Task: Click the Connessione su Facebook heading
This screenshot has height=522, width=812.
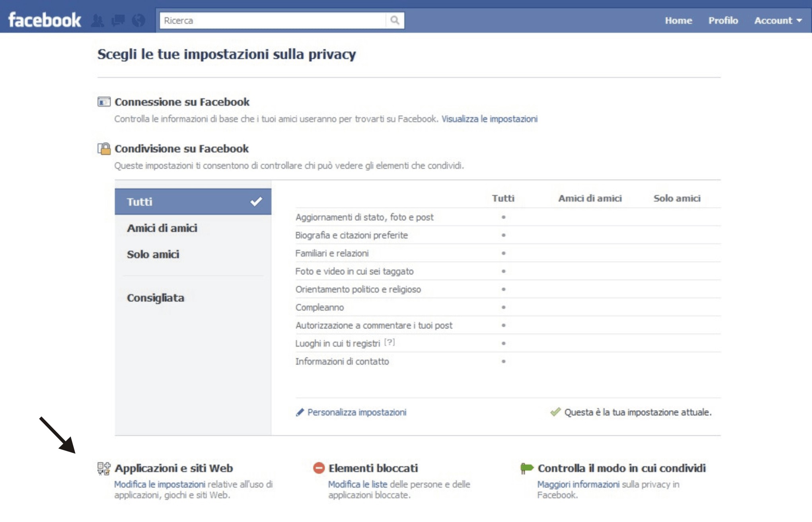Action: pos(182,102)
